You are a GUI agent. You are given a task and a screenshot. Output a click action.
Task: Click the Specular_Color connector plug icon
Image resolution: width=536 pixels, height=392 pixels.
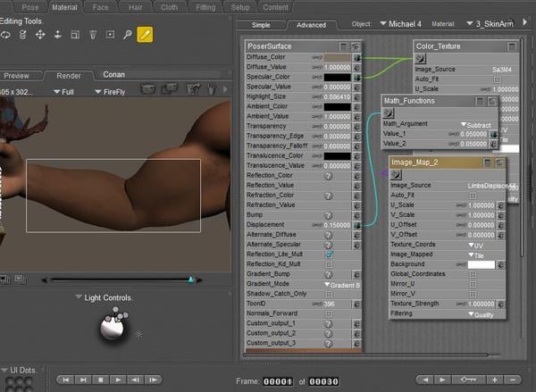[356, 77]
